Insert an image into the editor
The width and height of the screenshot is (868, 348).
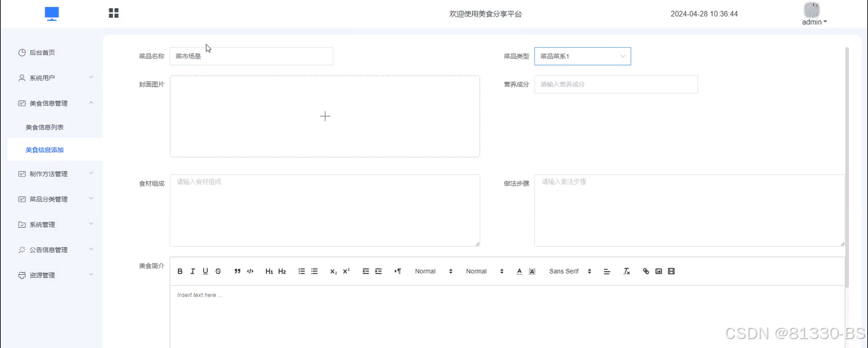click(x=659, y=271)
